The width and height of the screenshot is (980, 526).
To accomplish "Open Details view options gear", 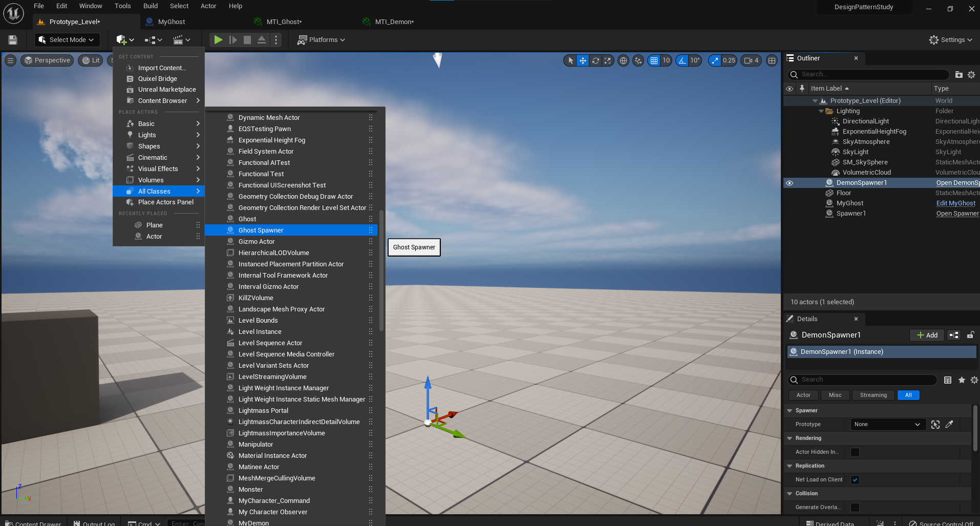I will [x=974, y=380].
